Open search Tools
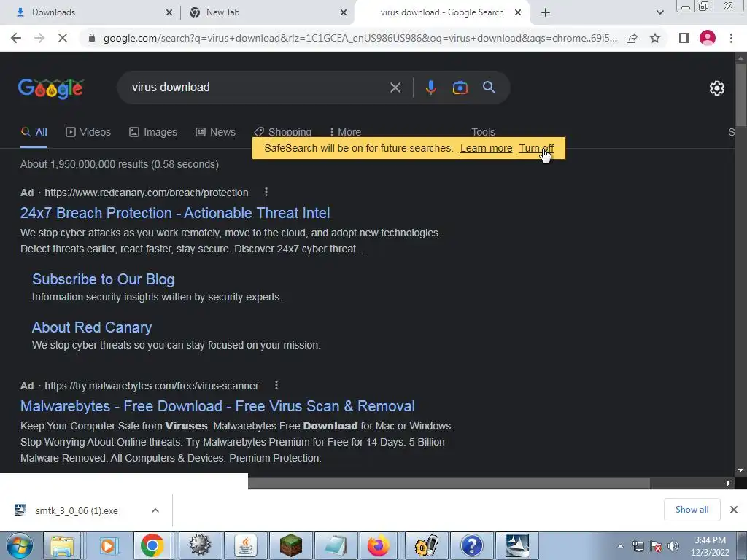This screenshot has height=560, width=747. (x=483, y=132)
